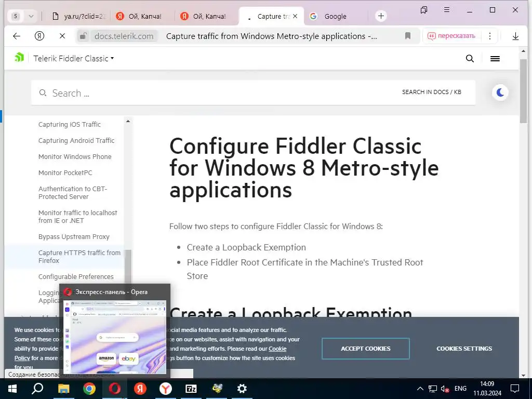This screenshot has height=399, width=532.
Task: Close the Capture traffic tab
Action: pyautogui.click(x=295, y=16)
